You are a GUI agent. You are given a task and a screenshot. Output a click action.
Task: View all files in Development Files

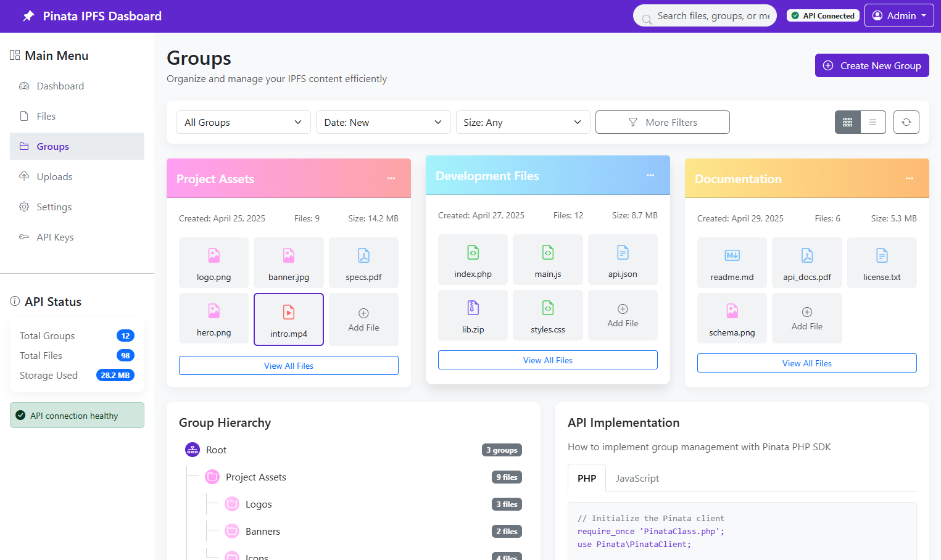[548, 360]
